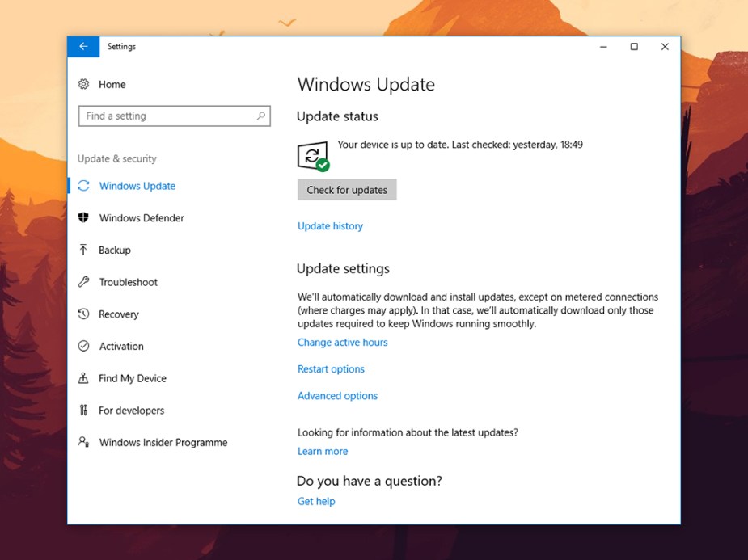The height and width of the screenshot is (560, 748).
Task: Open Windows Insider Programme section
Action: [x=163, y=443]
